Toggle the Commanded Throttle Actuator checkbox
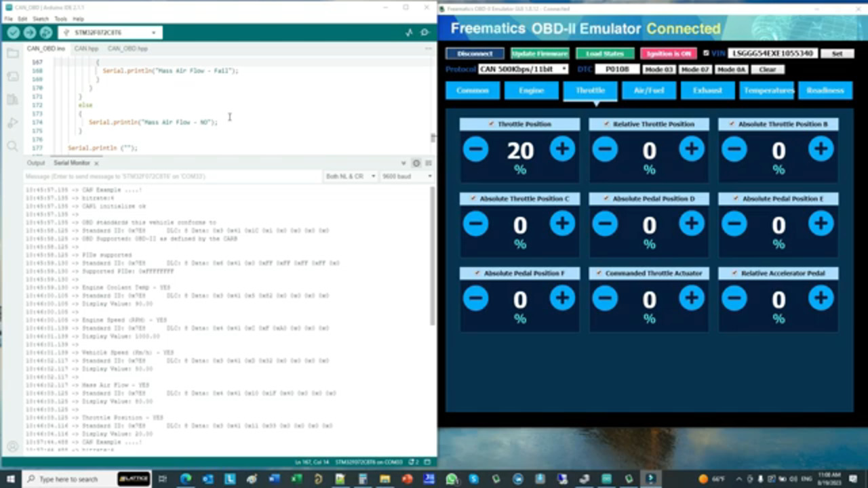 tap(599, 273)
